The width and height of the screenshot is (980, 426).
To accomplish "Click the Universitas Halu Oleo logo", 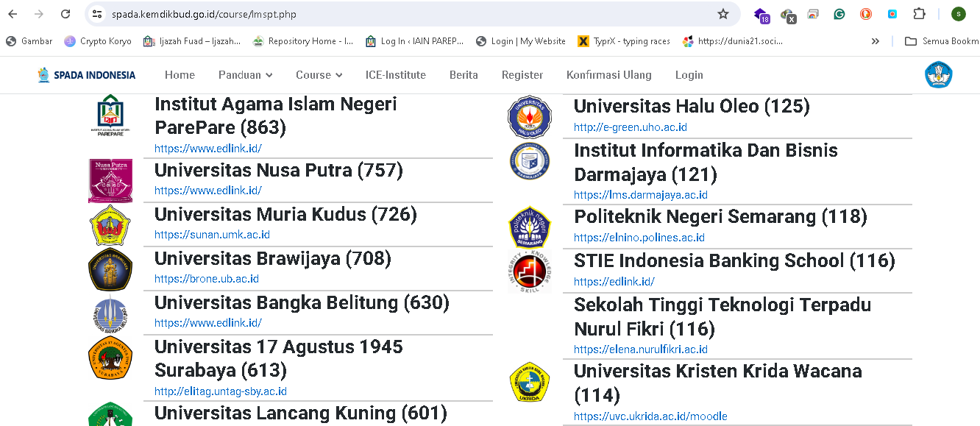I will point(530,116).
